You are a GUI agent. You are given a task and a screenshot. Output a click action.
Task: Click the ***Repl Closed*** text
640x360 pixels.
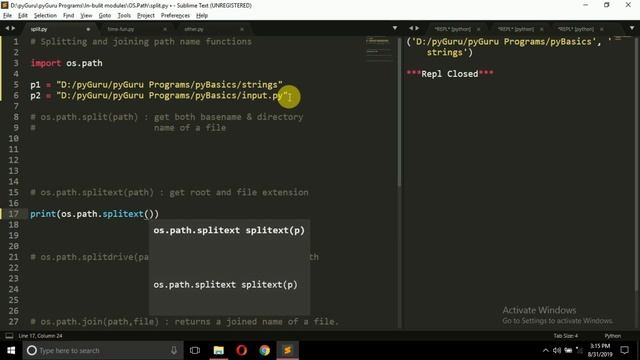pyautogui.click(x=450, y=74)
